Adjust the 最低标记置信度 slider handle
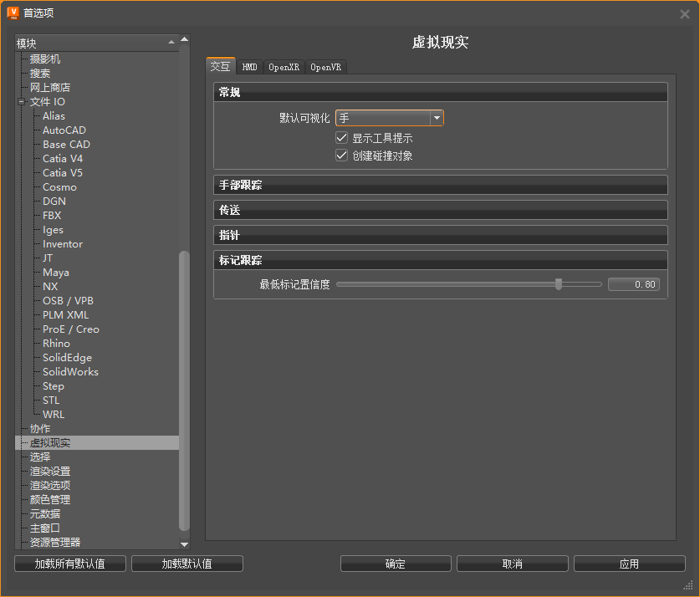 [559, 284]
